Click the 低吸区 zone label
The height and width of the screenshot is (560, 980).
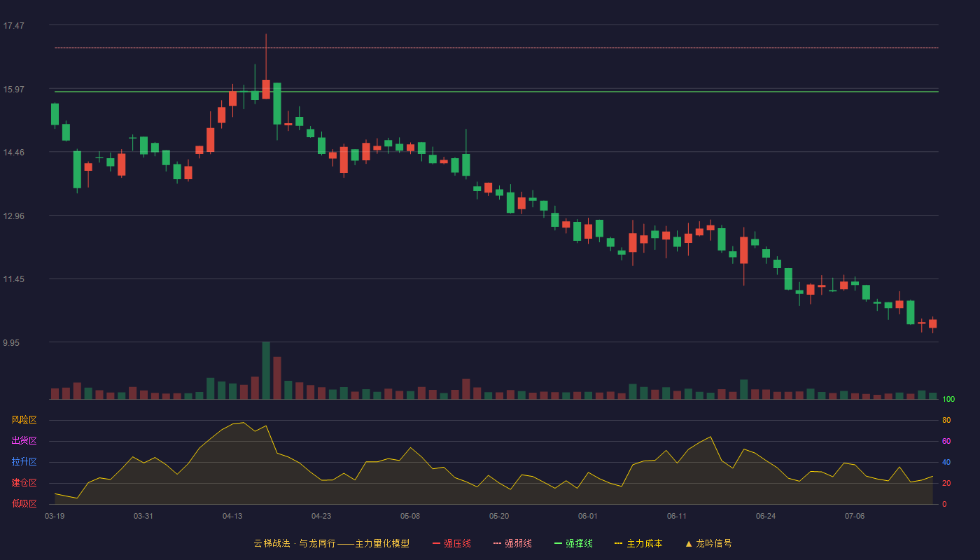pos(24,503)
